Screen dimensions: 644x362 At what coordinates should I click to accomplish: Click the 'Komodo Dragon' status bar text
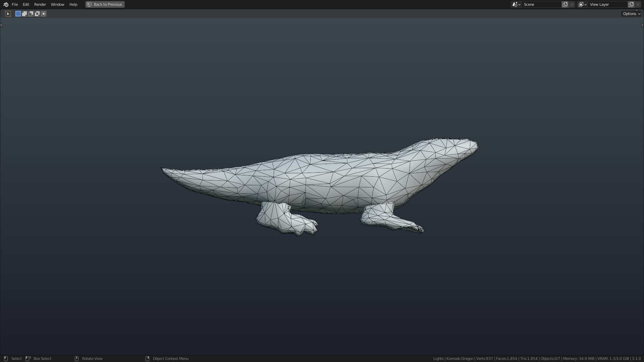click(460, 359)
